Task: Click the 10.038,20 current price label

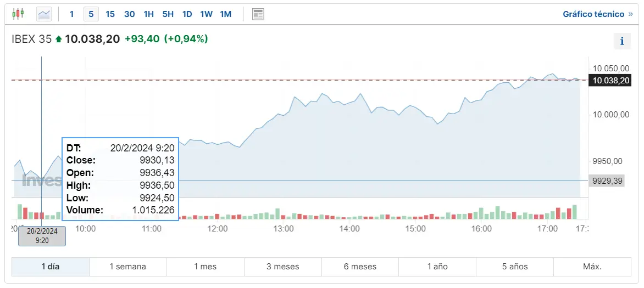Action: (609, 81)
